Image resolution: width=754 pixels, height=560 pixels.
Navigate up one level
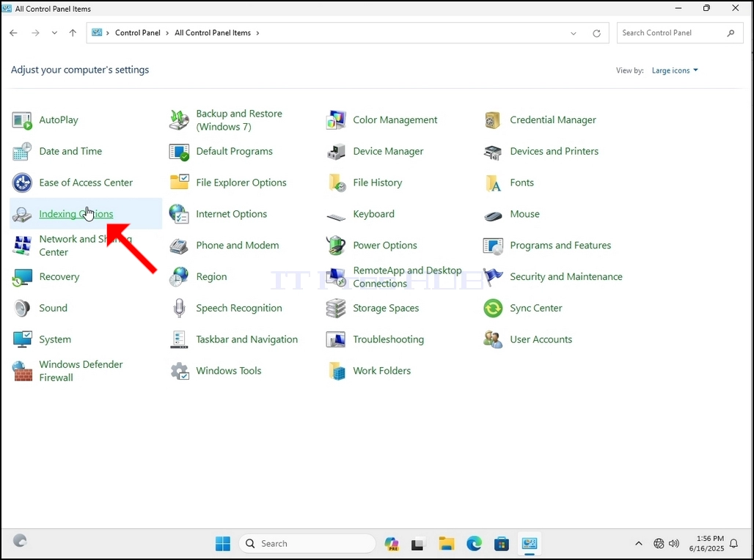pyautogui.click(x=73, y=33)
